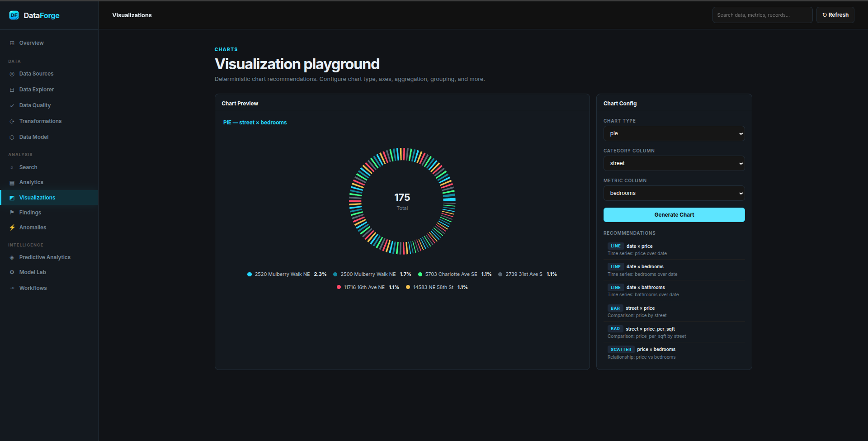This screenshot has width=868, height=441.
Task: Go to Model Lab
Action: click(x=49, y=272)
